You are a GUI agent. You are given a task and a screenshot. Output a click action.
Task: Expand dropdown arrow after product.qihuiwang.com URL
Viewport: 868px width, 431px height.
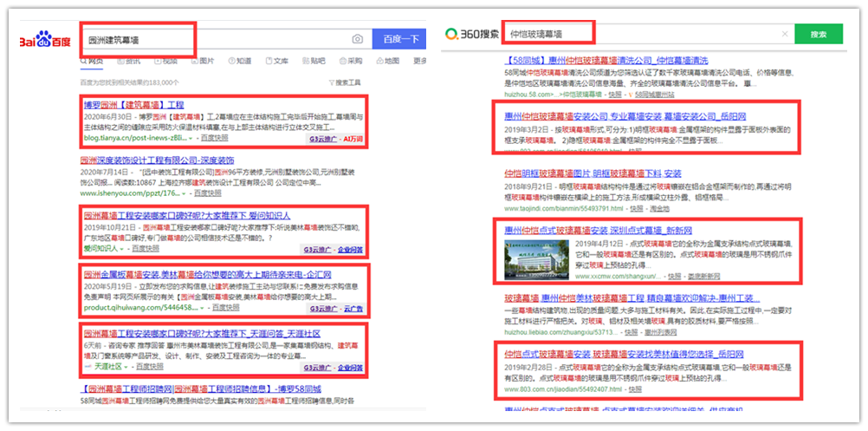pyautogui.click(x=204, y=308)
